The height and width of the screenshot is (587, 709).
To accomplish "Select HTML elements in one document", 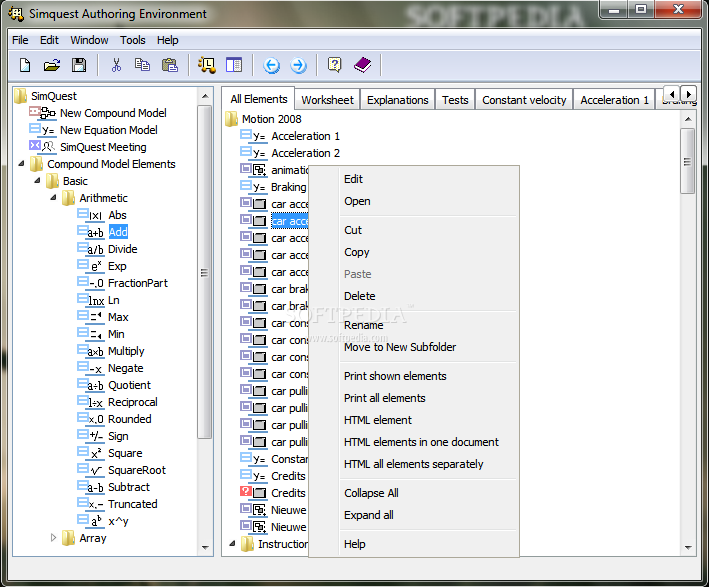I will pos(413,442).
